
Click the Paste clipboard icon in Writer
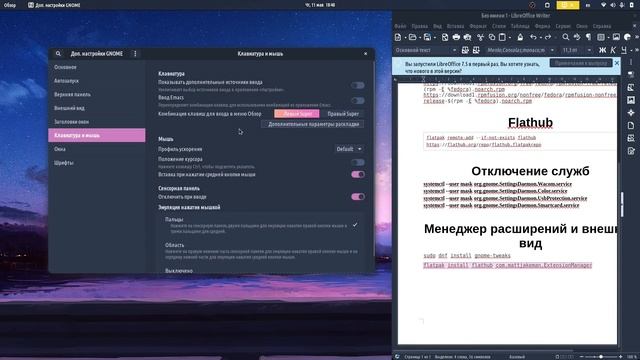502,38
